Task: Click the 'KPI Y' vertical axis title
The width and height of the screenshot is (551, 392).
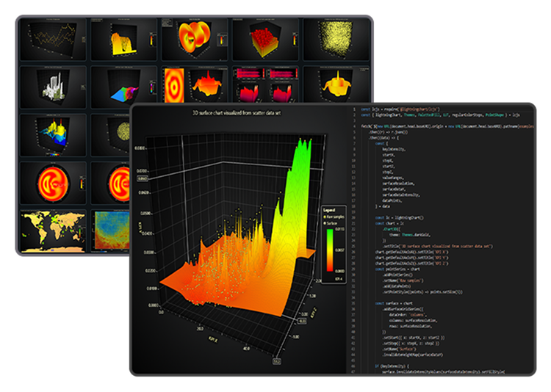Action: (141, 226)
